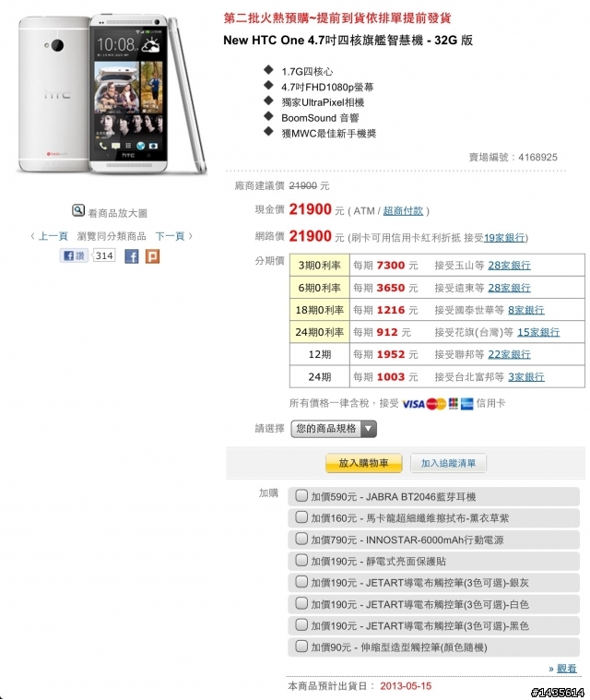
Task: Share the product via Facebook icon
Action: click(x=131, y=256)
